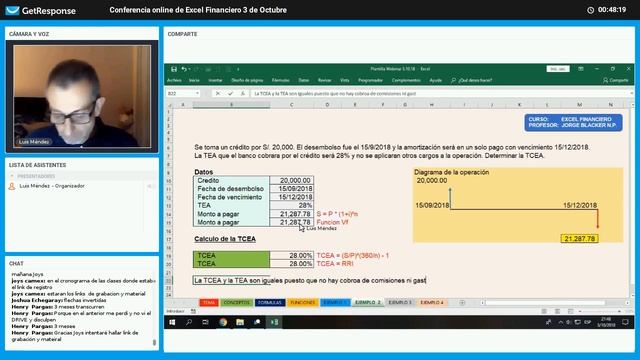
Task: Open Windows taskbar search
Action: click(189, 322)
